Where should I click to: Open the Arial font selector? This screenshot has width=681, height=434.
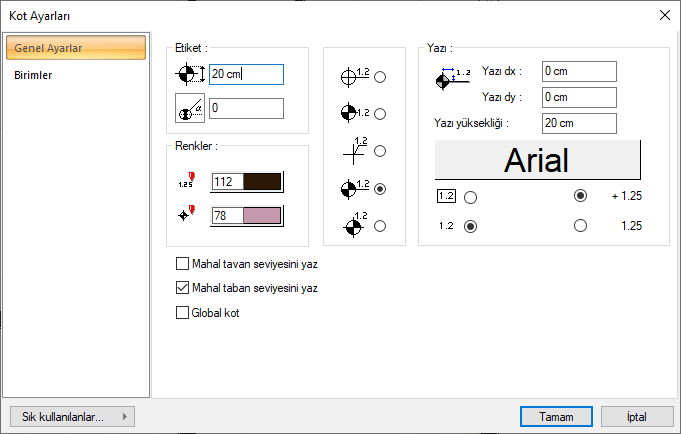pyautogui.click(x=537, y=159)
